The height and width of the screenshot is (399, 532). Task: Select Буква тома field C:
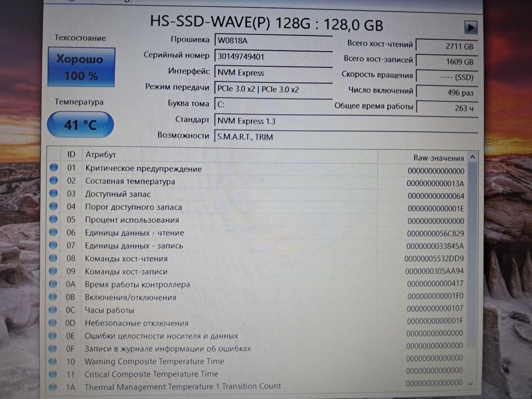point(274,104)
